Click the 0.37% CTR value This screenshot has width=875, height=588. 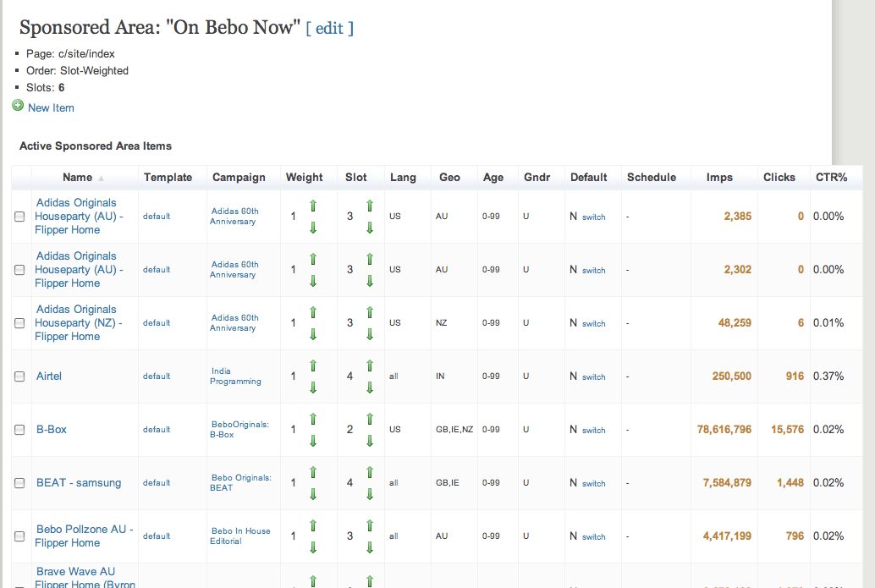pos(828,376)
